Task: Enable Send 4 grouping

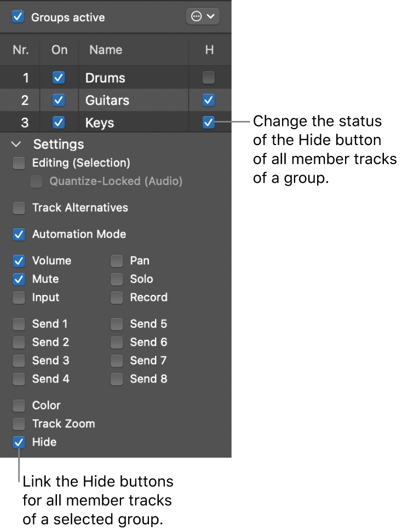Action: pos(18,379)
